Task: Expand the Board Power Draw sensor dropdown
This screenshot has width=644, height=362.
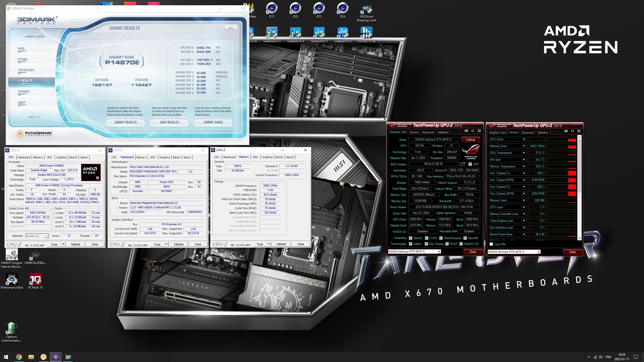Action: point(524,234)
